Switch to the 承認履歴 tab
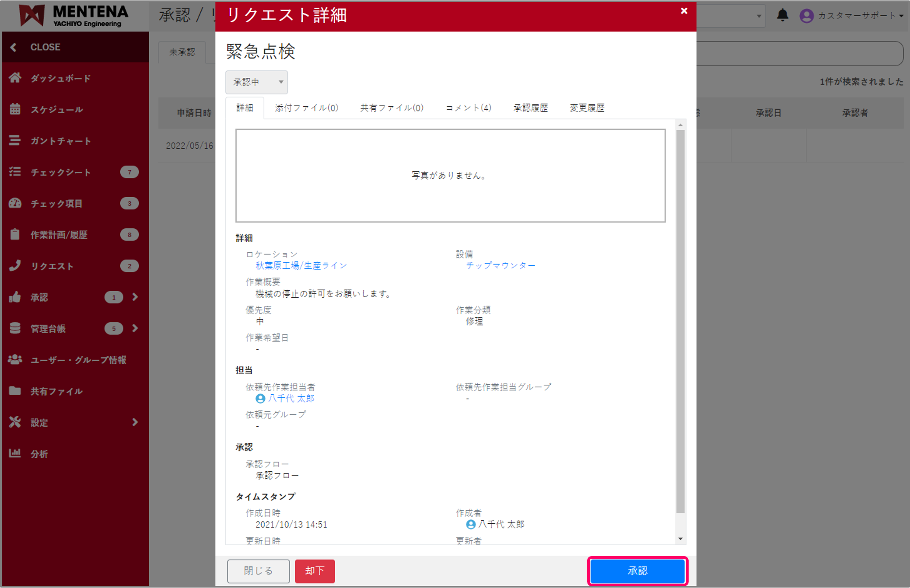The height and width of the screenshot is (588, 910). pyautogui.click(x=530, y=108)
